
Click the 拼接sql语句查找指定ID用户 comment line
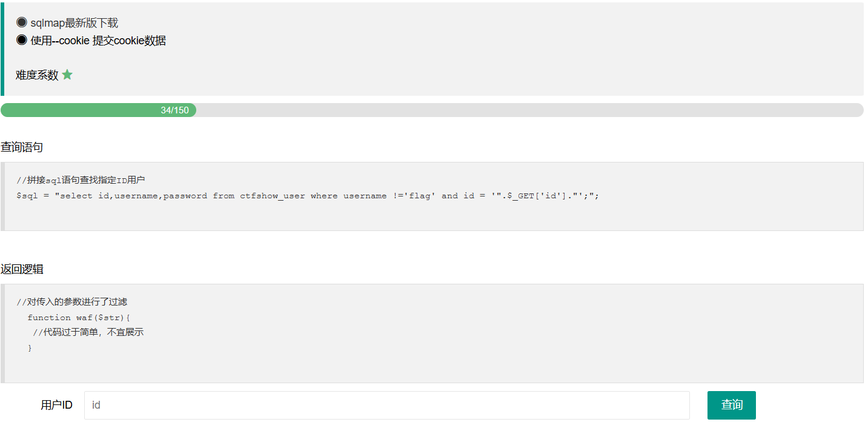pos(81,180)
